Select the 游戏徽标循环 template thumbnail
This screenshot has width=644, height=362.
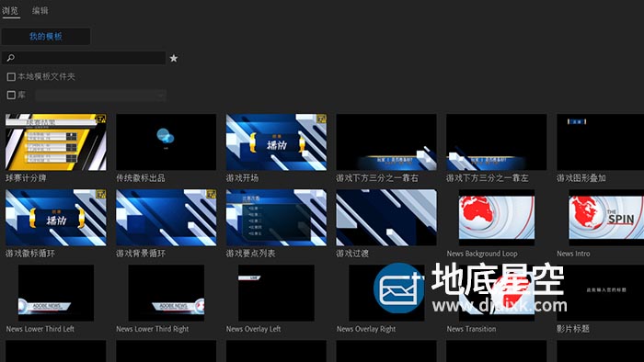56,217
